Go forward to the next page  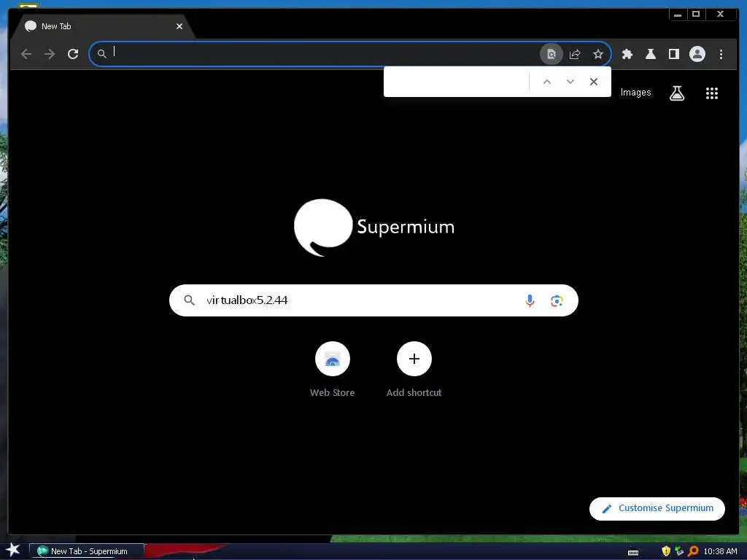[x=50, y=54]
